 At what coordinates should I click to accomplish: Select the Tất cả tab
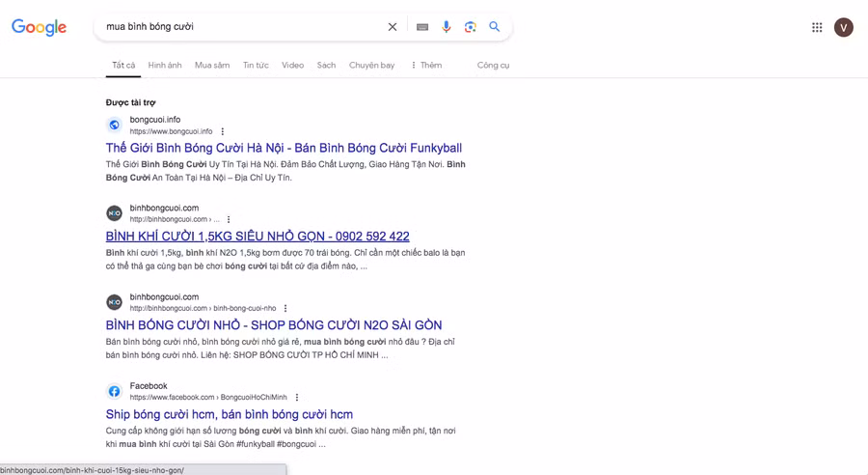123,66
